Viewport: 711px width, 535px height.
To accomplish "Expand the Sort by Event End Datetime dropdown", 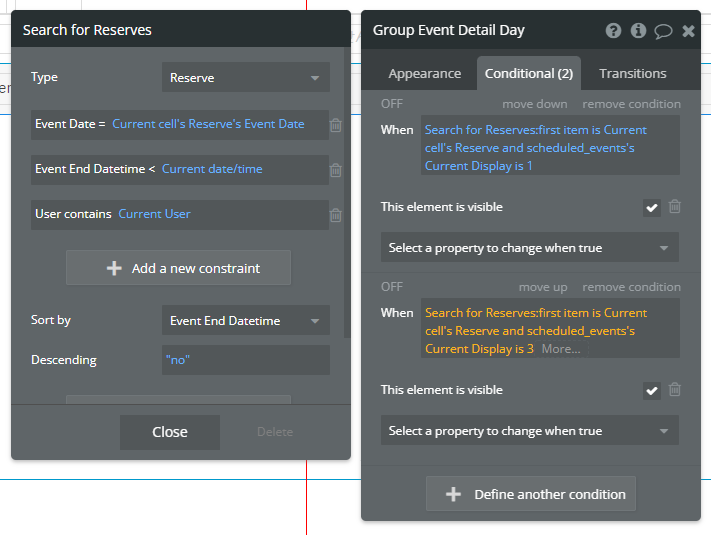I will click(245, 321).
